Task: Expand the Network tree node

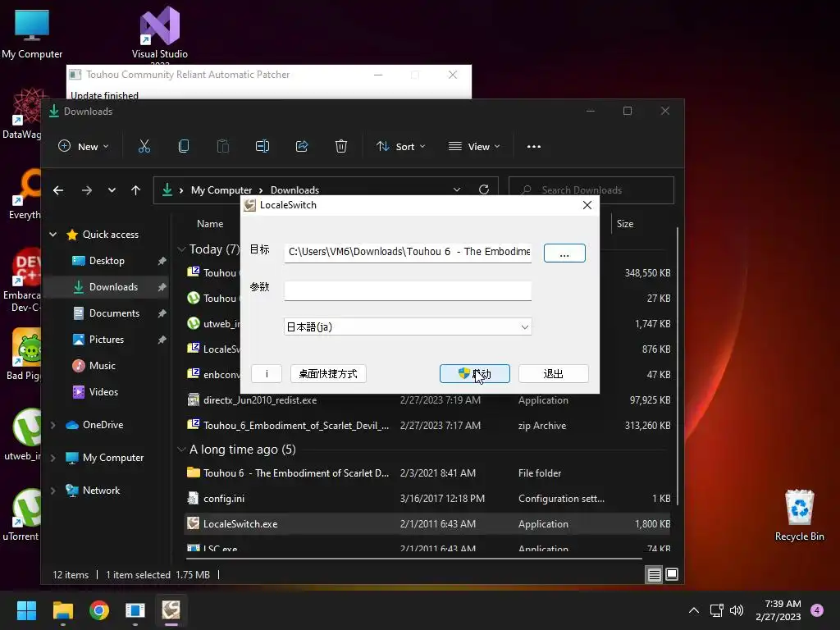Action: point(53,491)
